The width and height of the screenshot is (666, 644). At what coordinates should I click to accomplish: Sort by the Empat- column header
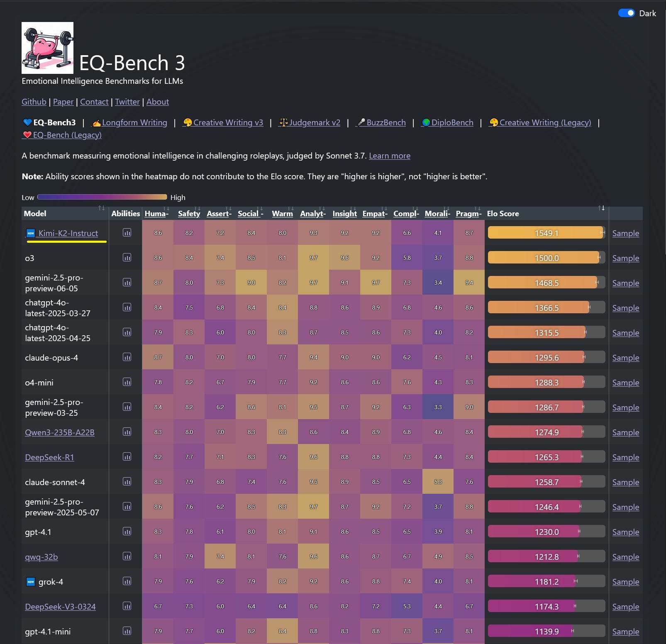(375, 213)
